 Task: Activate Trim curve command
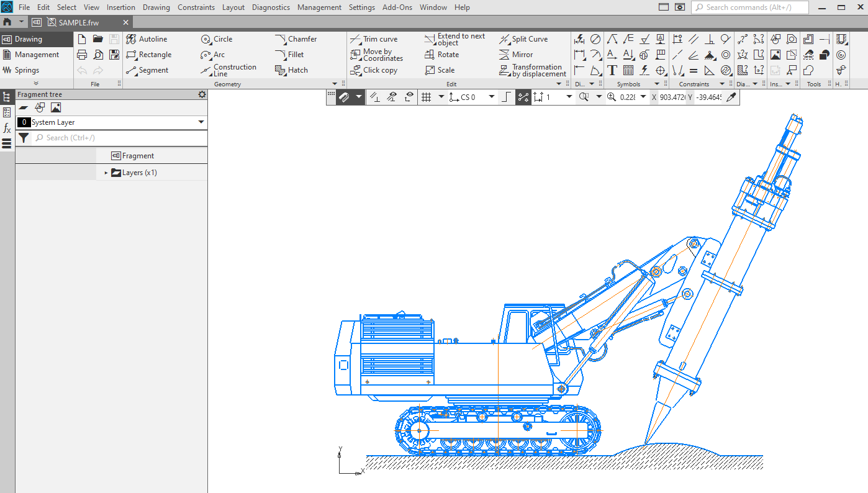pyautogui.click(x=374, y=39)
